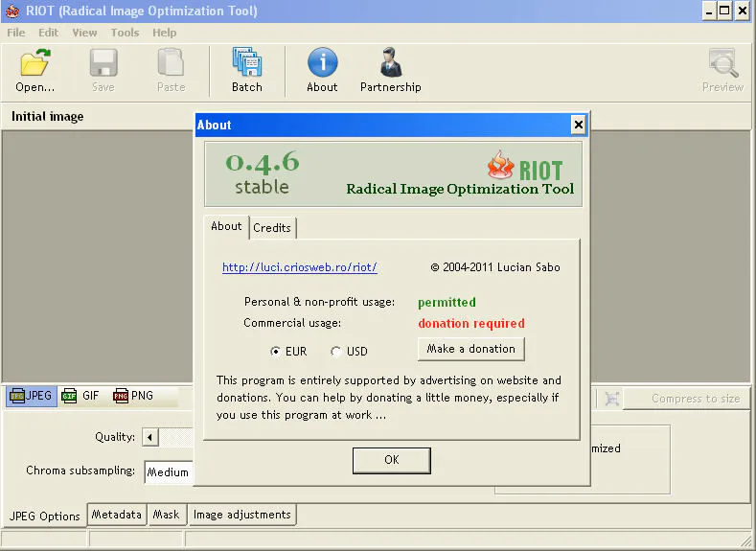Click the copyright 2004-2011 Lucian Sabo text

(495, 267)
